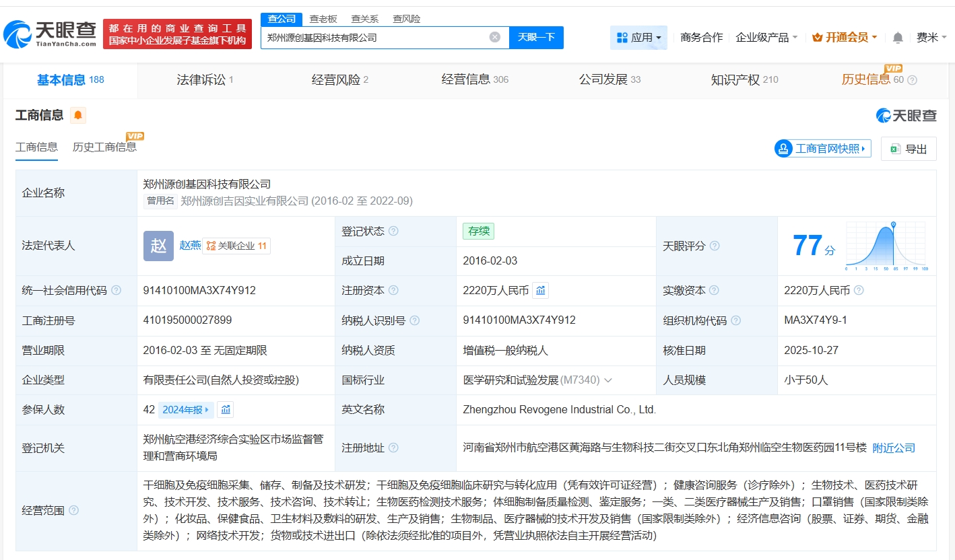Switch to 基本信息 tab
This screenshot has height=560, width=955.
[x=70, y=80]
